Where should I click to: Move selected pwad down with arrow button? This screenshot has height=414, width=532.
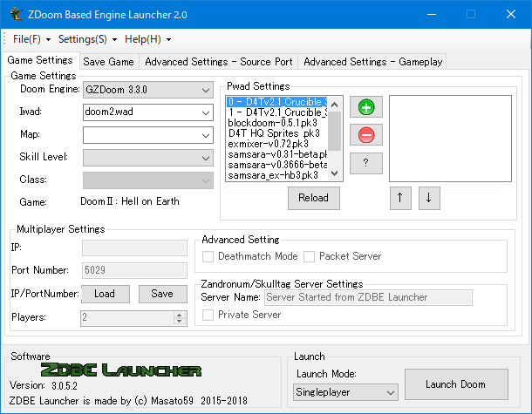(x=429, y=198)
